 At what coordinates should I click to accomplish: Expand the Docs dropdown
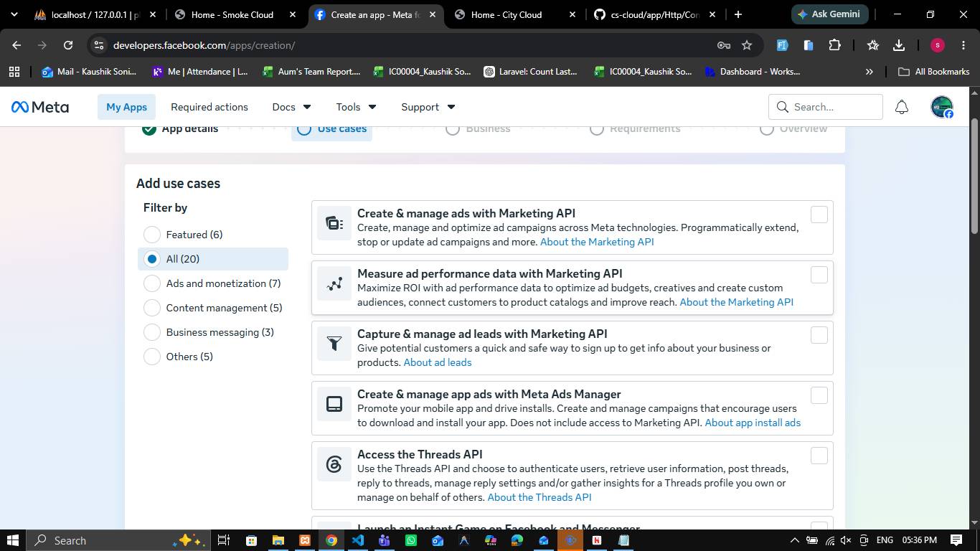click(291, 107)
